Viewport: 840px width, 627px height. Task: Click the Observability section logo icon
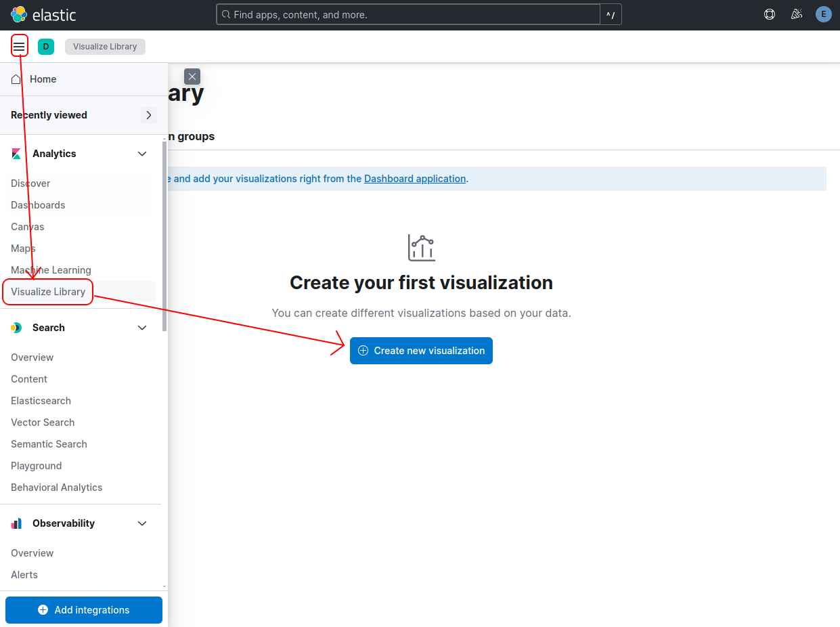click(x=16, y=523)
